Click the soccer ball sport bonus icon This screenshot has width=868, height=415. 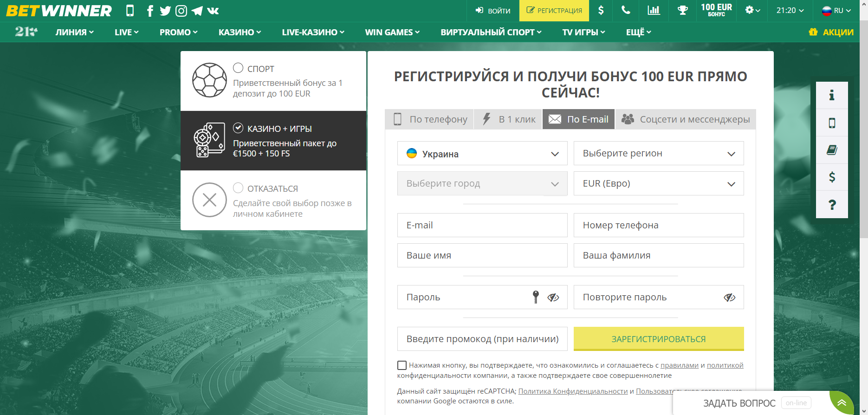click(209, 80)
